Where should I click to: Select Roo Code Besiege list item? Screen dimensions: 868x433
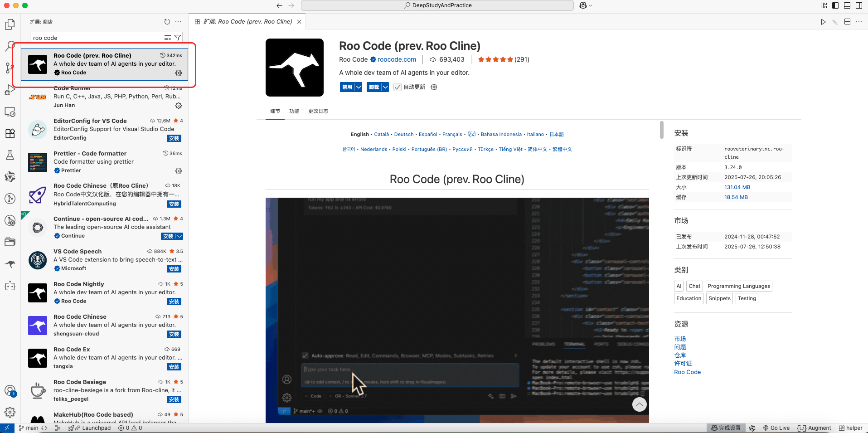tap(105, 390)
